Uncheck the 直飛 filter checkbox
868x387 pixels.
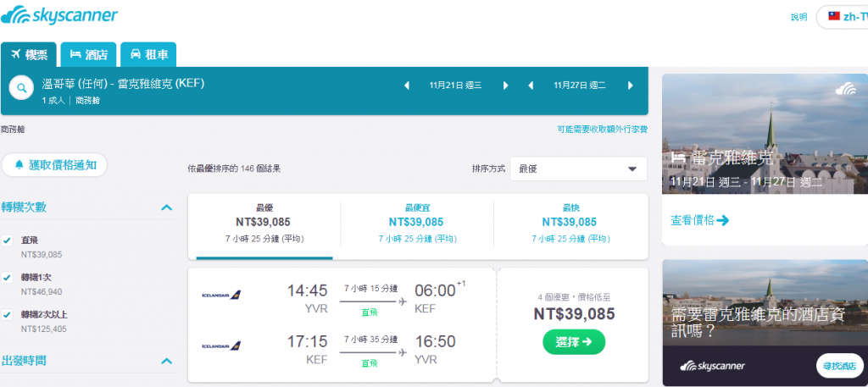tap(7, 240)
